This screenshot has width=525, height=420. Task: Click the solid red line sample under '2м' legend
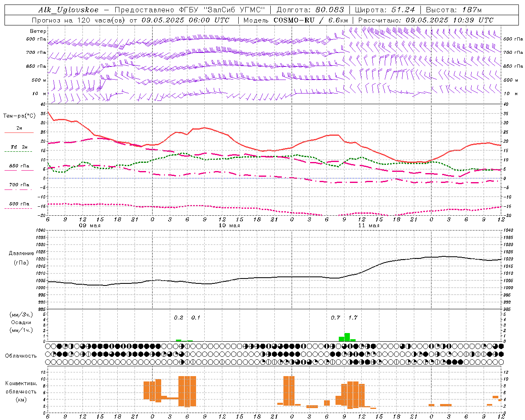(x=19, y=132)
